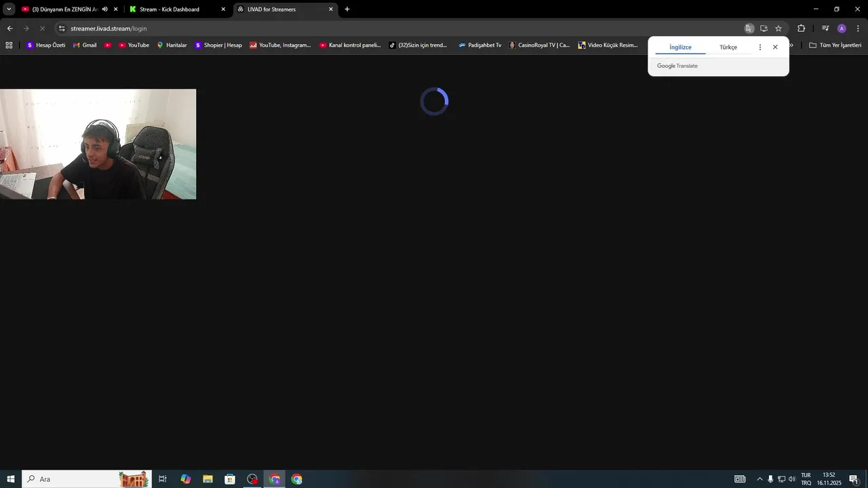Open the clock showing 13:52
The image size is (868, 488).
point(829,479)
